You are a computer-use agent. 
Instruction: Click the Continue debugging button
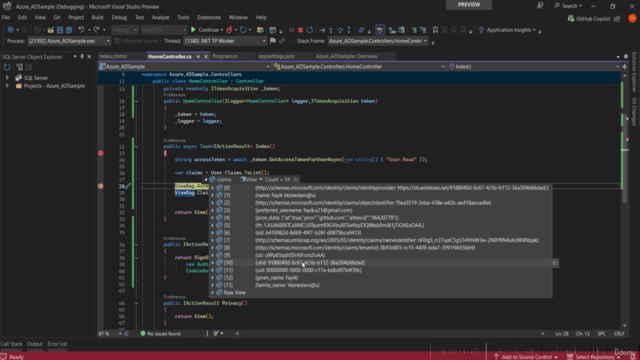coord(205,30)
